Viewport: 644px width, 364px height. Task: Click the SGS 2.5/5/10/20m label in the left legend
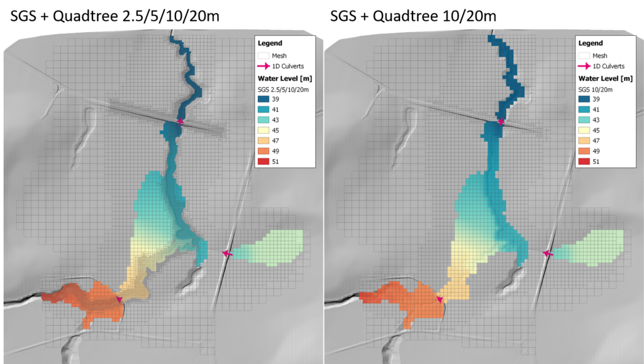point(284,89)
